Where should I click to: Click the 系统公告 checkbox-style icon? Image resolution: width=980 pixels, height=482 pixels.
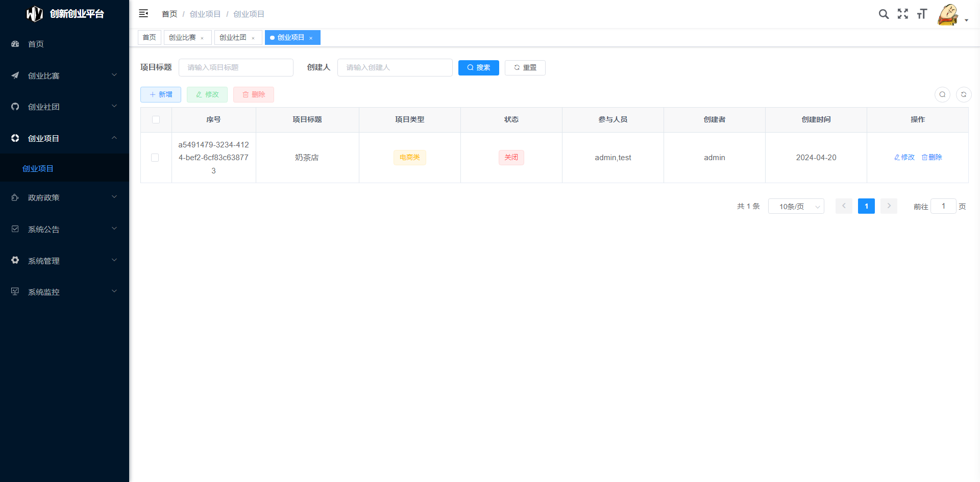click(15, 229)
